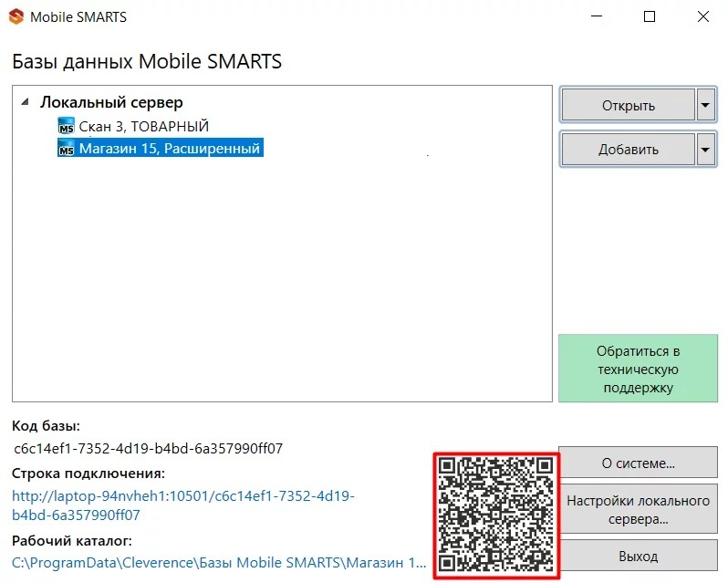Viewport: 728px width, 583px height.
Task: Click Обратиться в техническую поддержку button
Action: tap(638, 369)
